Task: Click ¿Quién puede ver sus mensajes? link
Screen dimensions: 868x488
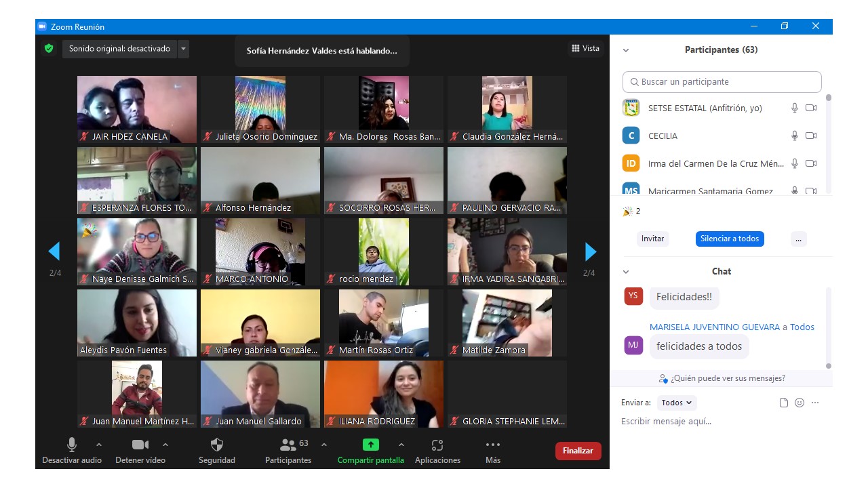Action: pos(722,378)
